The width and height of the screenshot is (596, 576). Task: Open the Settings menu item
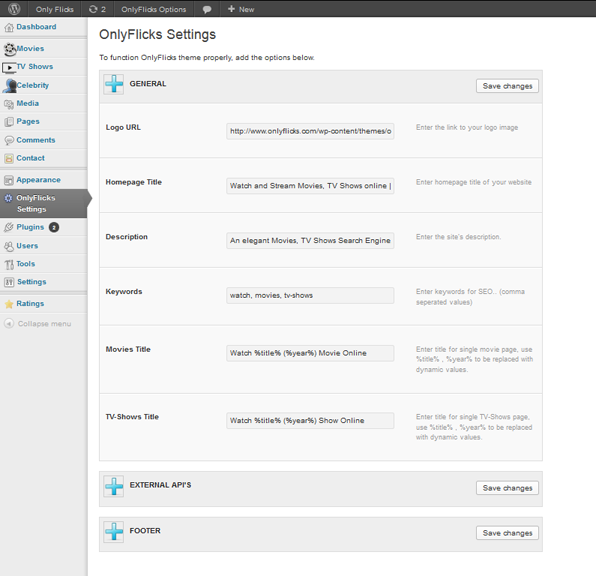click(x=32, y=282)
